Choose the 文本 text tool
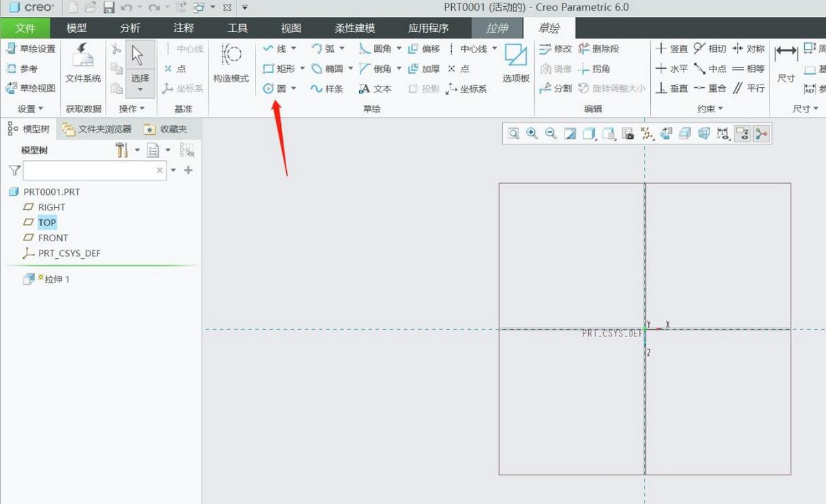This screenshot has width=826, height=504. click(376, 89)
